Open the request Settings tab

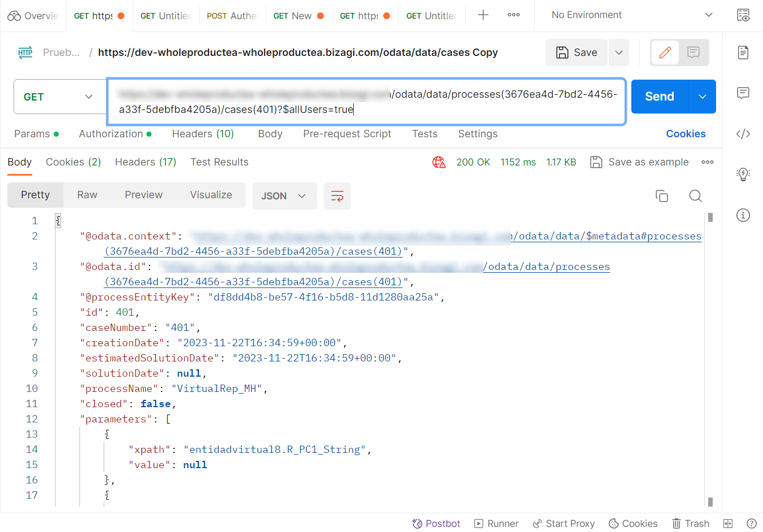coord(478,134)
